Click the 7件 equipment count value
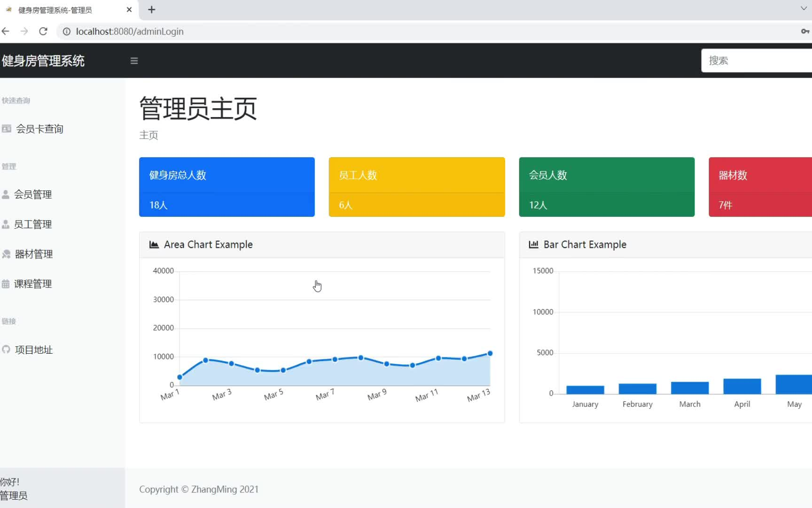Image resolution: width=812 pixels, height=508 pixels. [725, 205]
